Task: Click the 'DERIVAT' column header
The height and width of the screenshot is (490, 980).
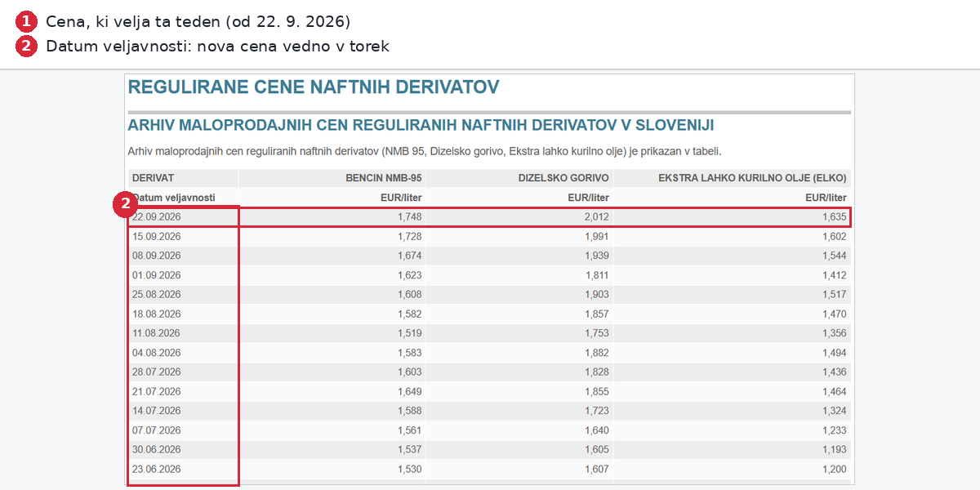Action: 153,177
